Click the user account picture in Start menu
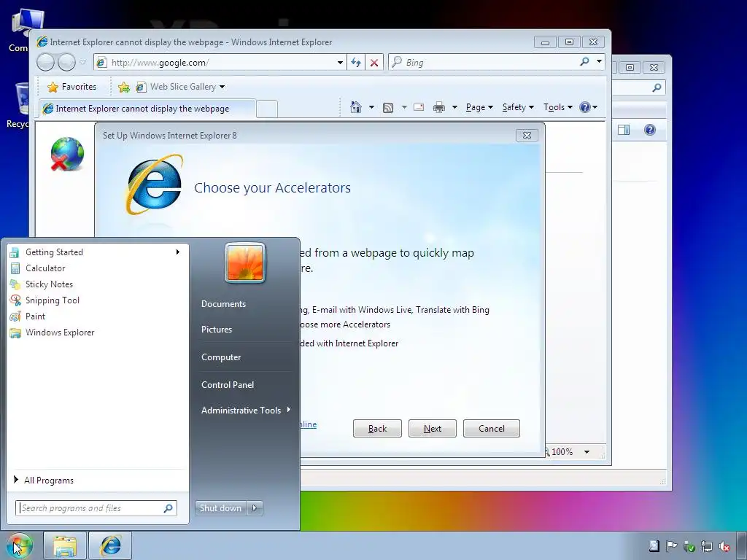The width and height of the screenshot is (747, 560). pyautogui.click(x=245, y=262)
